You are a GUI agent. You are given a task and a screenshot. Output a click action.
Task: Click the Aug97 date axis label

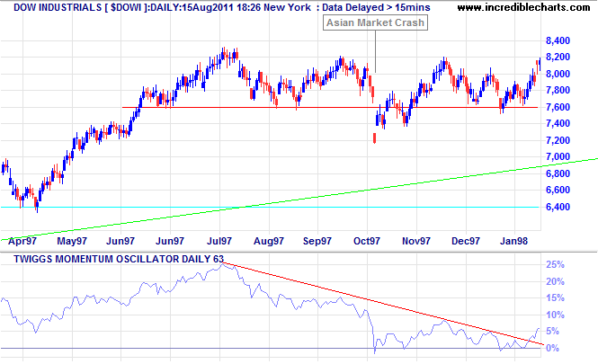(269, 241)
